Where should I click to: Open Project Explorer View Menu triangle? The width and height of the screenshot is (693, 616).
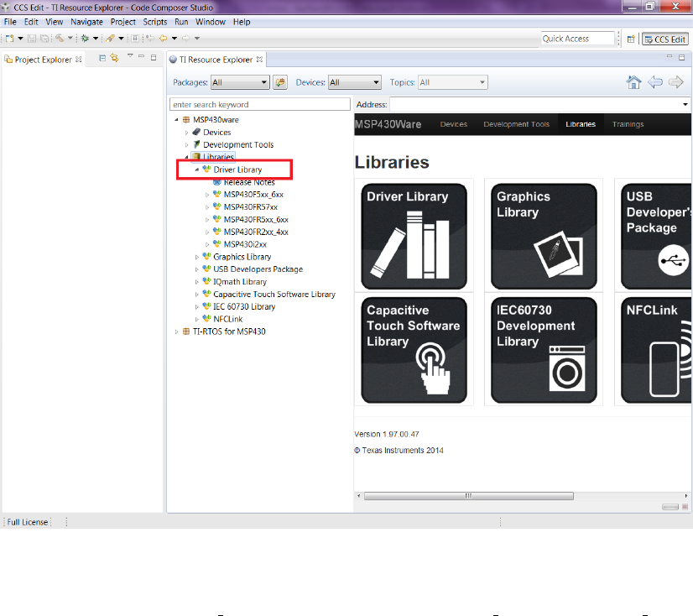[130, 55]
